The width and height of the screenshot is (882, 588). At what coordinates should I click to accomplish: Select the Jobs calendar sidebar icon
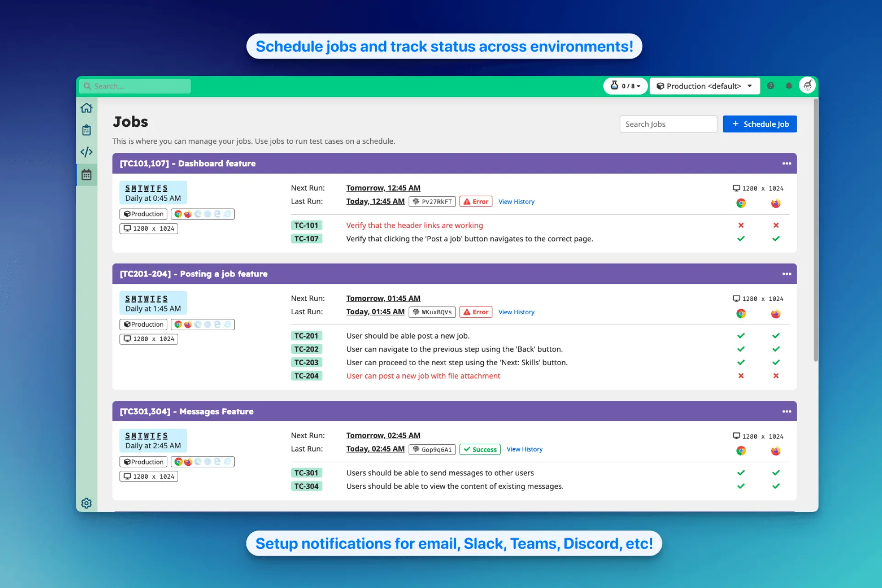86,175
